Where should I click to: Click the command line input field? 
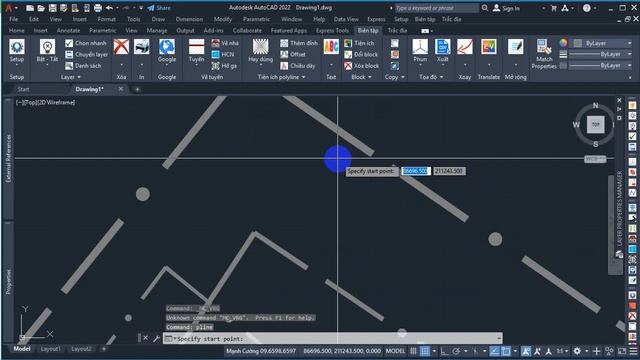pyautogui.click(x=333, y=339)
